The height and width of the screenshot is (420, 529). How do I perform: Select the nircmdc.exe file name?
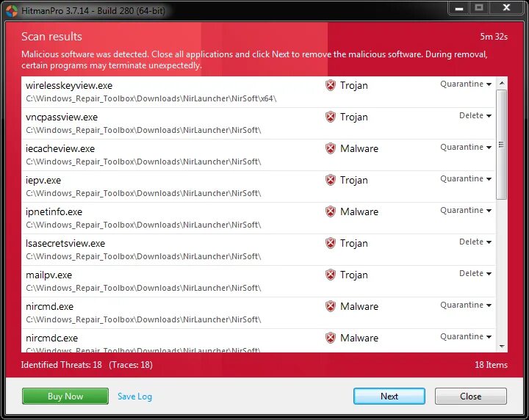[x=51, y=338]
